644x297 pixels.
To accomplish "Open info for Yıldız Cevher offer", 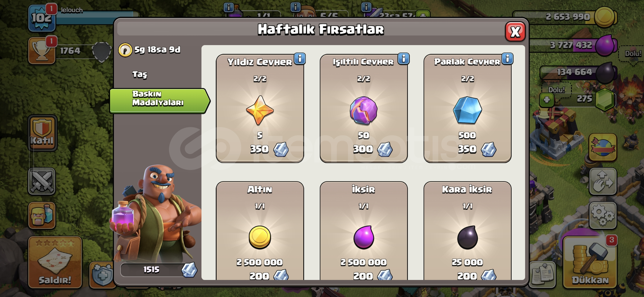I will [300, 59].
